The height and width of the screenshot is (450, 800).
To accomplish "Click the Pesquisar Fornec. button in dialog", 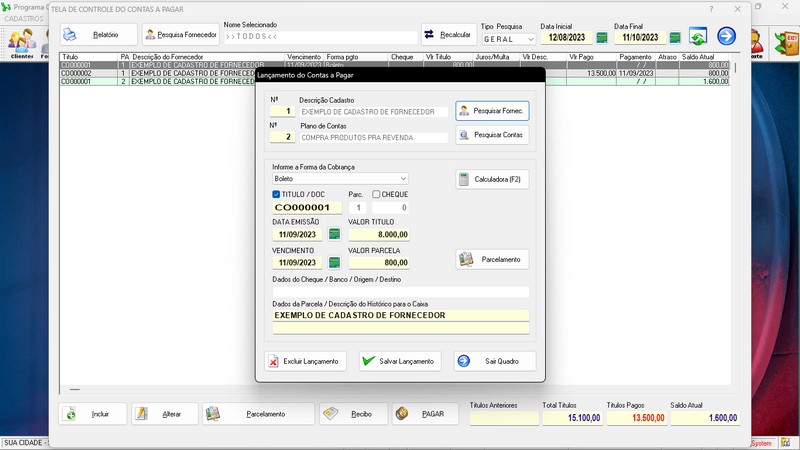I will tap(492, 110).
